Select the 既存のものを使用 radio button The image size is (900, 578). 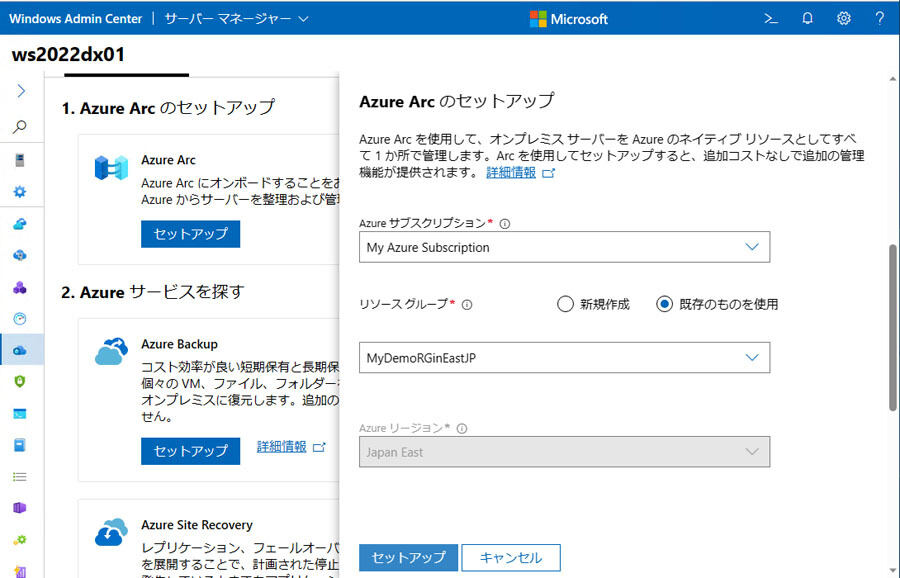pyautogui.click(x=664, y=304)
